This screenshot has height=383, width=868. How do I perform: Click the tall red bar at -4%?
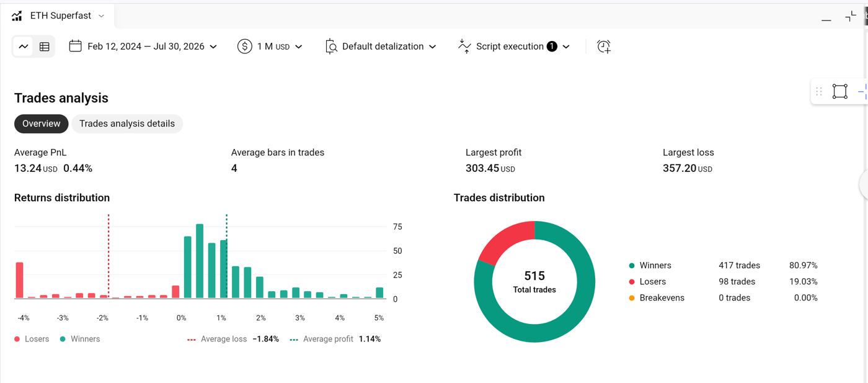point(19,280)
